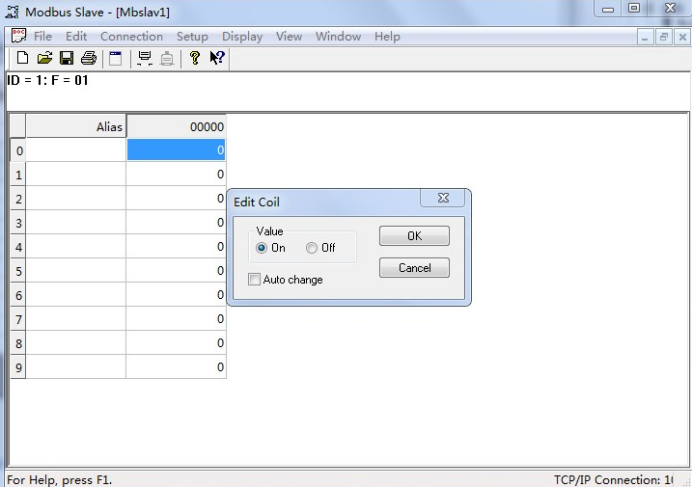Open the Setup menu
The width and height of the screenshot is (692, 488).
[x=192, y=36]
